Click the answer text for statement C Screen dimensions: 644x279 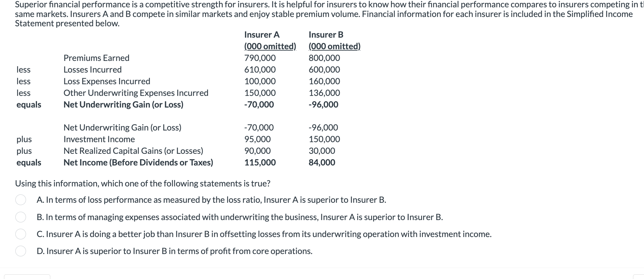point(264,234)
